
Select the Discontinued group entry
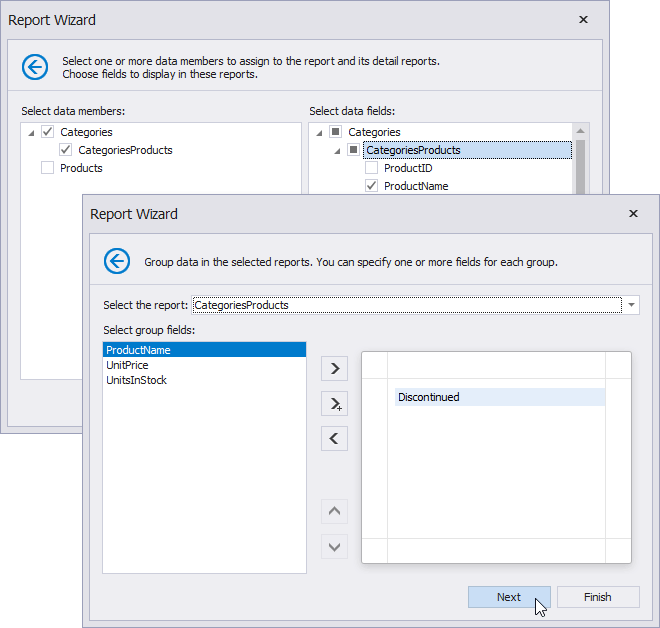coord(429,397)
